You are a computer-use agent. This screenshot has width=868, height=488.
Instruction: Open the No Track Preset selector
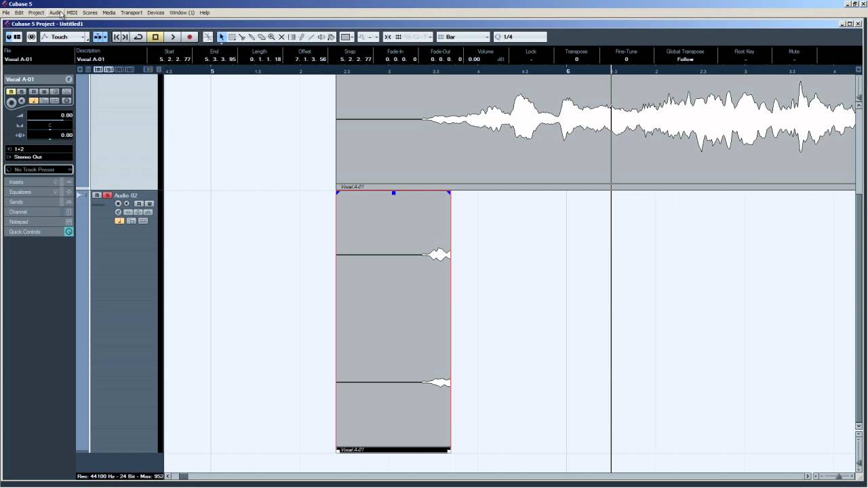[39, 169]
